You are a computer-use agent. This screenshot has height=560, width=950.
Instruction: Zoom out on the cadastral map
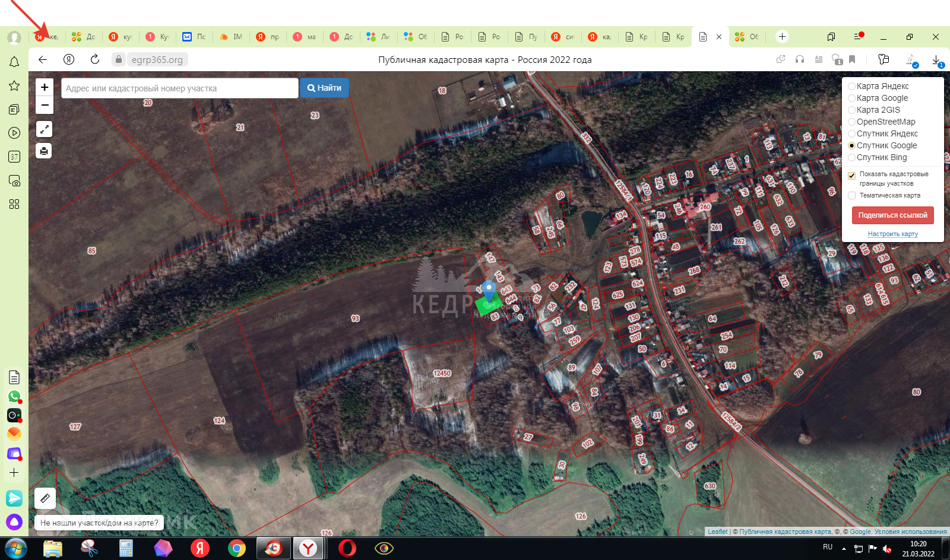45,105
